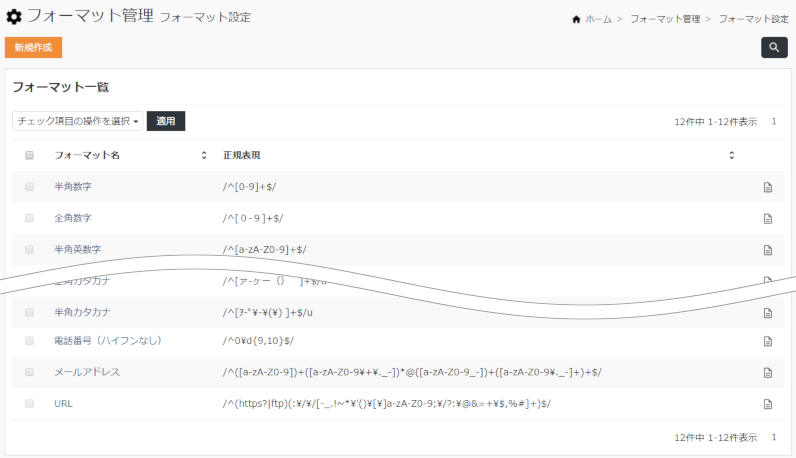
Task: Open search with the magnifier button
Action: coord(774,47)
